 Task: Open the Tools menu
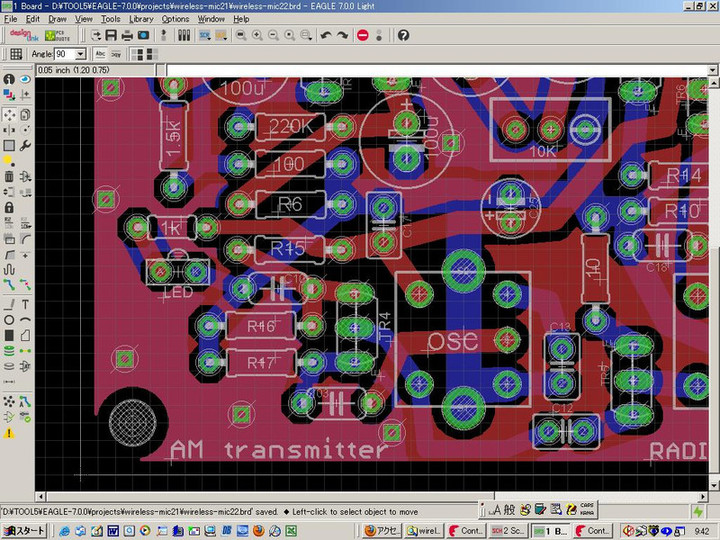110,19
